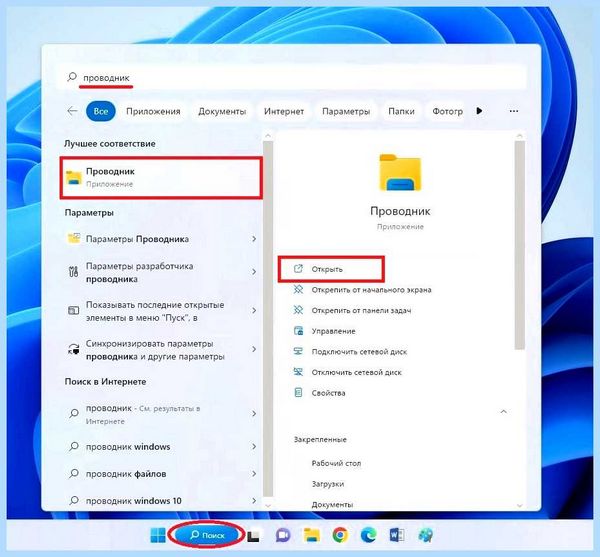Expand arrow beside проводник windows
Viewport: 600px width, 557px height.
254,446
